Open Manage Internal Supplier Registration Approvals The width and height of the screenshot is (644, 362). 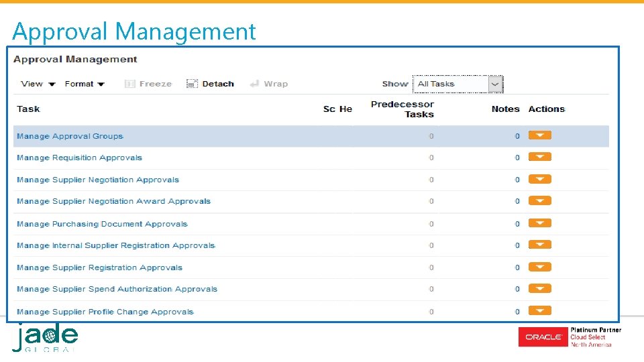click(x=116, y=245)
